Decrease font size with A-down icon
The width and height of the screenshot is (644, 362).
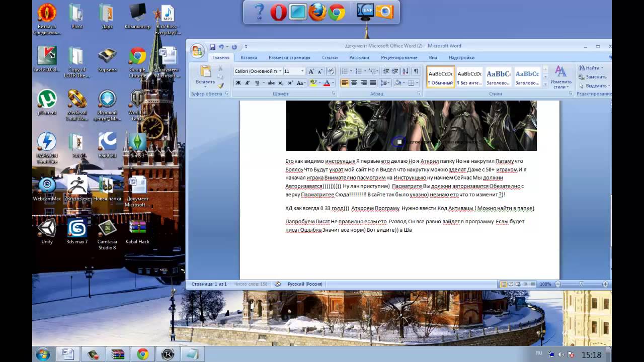pyautogui.click(x=320, y=71)
